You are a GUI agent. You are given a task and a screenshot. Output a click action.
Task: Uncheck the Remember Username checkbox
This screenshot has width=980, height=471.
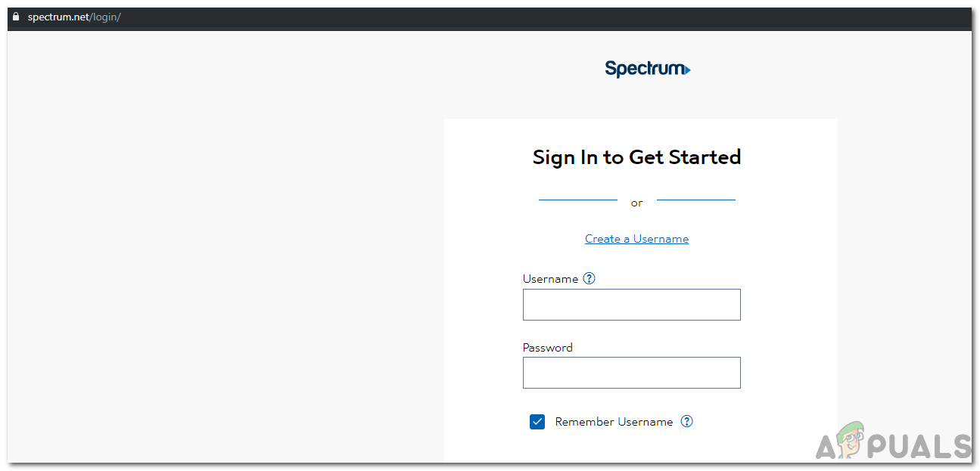click(x=537, y=422)
